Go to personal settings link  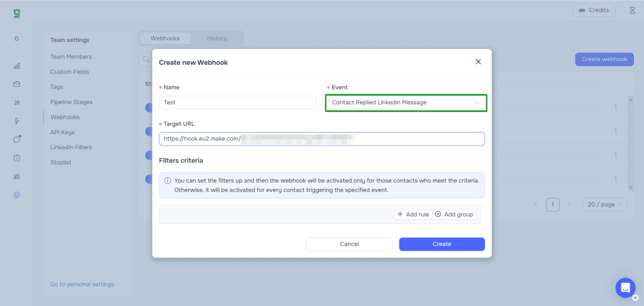[82, 285]
